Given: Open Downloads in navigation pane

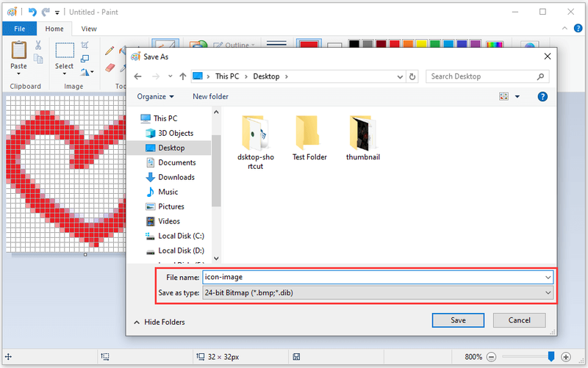Looking at the screenshot, I should pyautogui.click(x=176, y=177).
